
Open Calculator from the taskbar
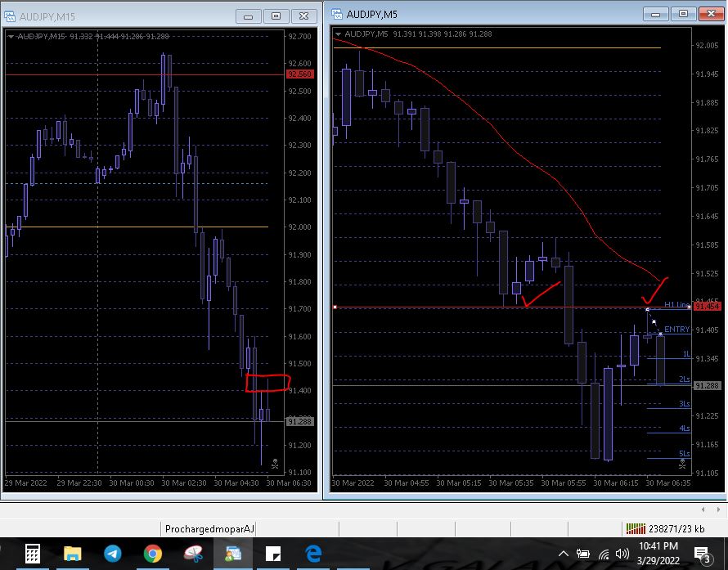tap(33, 554)
